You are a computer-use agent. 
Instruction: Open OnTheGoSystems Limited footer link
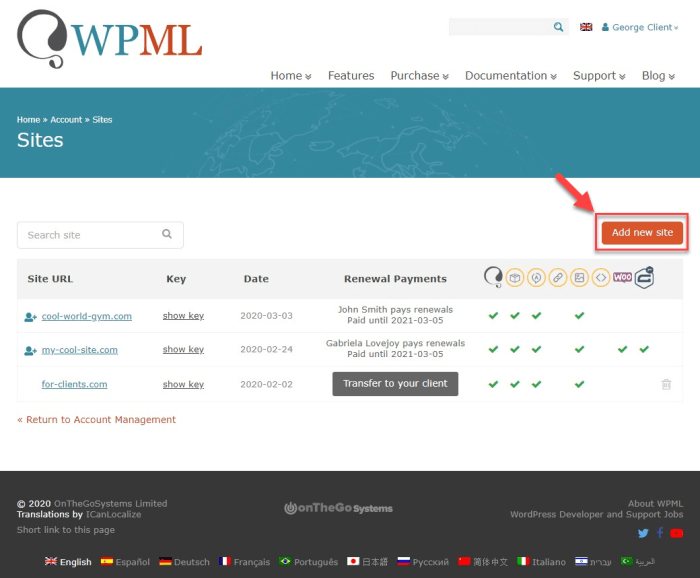click(111, 503)
